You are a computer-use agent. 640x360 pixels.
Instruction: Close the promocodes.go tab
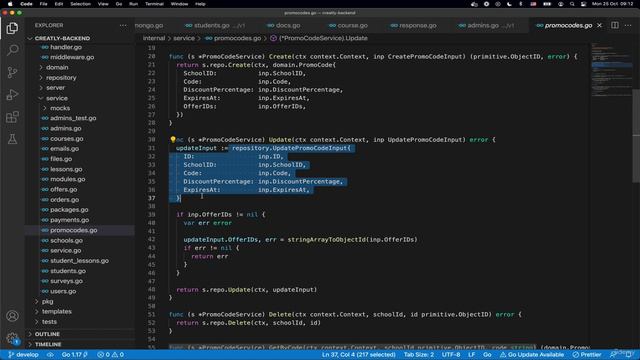[x=599, y=25]
